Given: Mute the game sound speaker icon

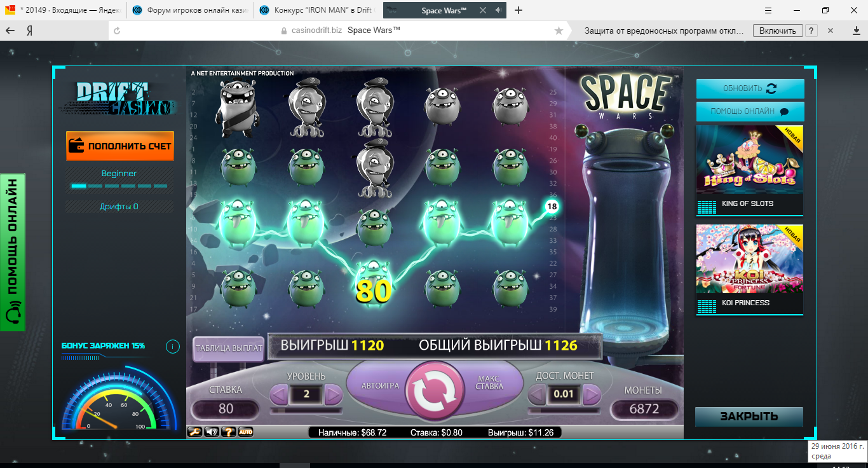Looking at the screenshot, I should 212,432.
